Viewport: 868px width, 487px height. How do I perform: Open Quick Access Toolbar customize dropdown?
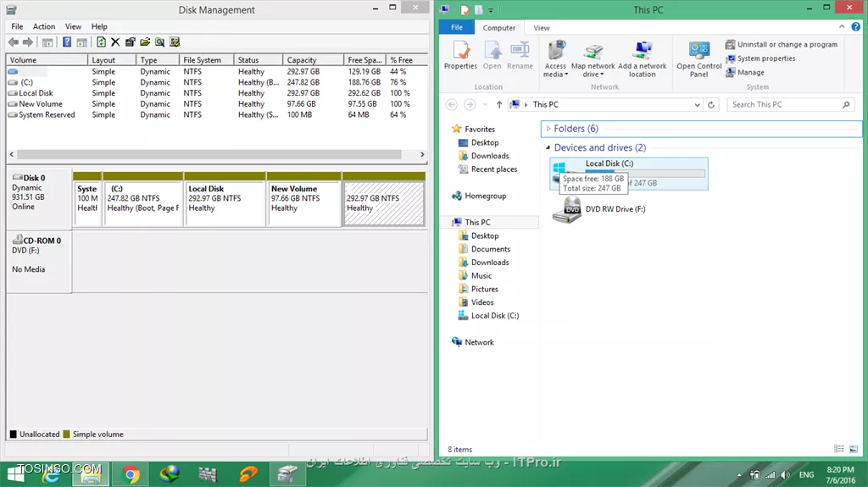pyautogui.click(x=491, y=10)
